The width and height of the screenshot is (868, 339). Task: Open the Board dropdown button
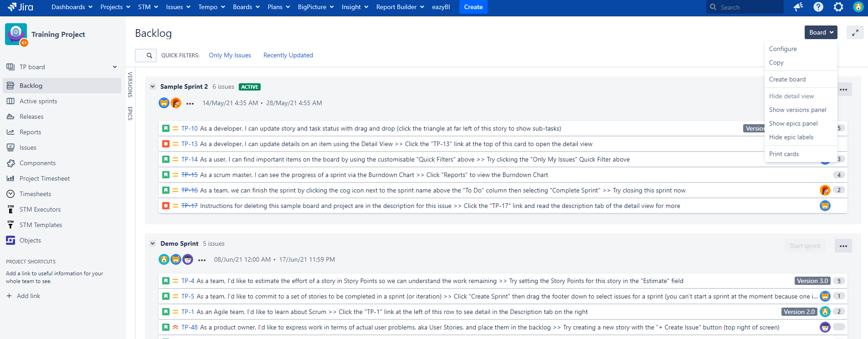pyautogui.click(x=821, y=32)
